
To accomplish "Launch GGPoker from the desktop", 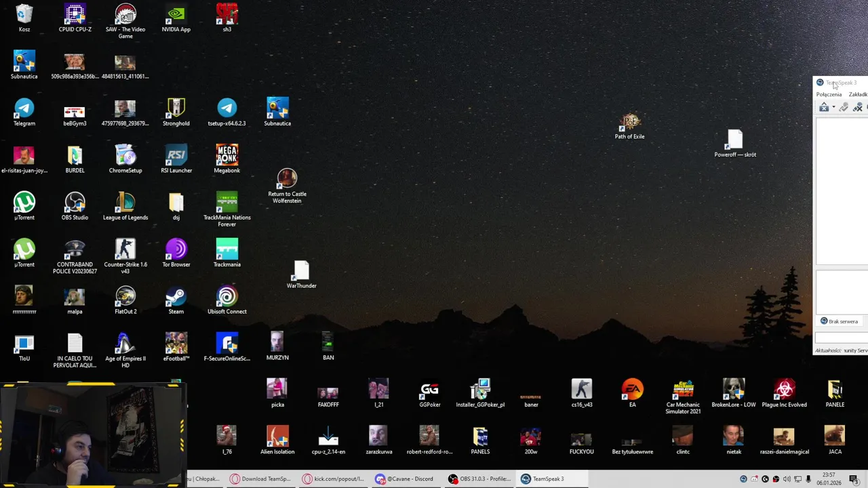I will (x=430, y=393).
